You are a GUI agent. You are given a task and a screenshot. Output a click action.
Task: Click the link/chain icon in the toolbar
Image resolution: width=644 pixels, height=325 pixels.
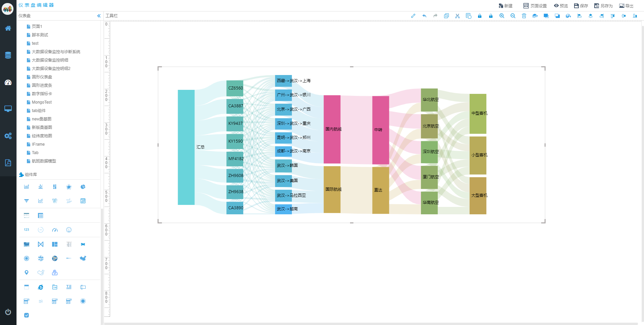coord(413,16)
